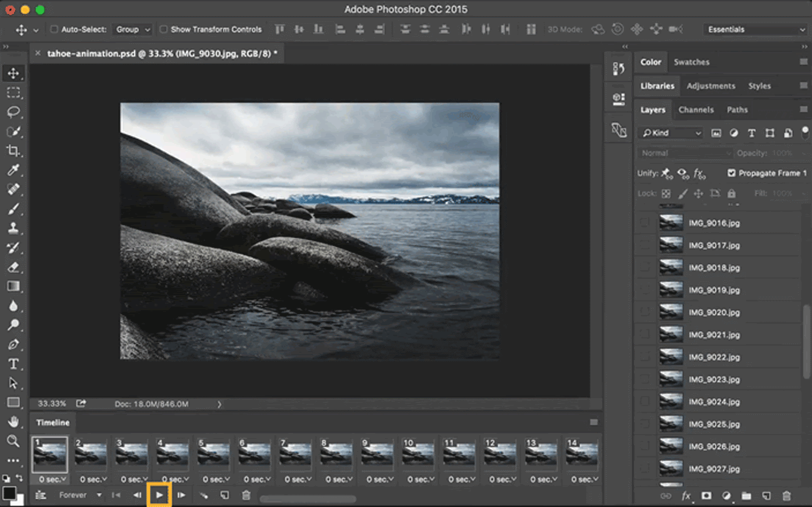Select the IMG_9020.jpg layer

click(714, 312)
